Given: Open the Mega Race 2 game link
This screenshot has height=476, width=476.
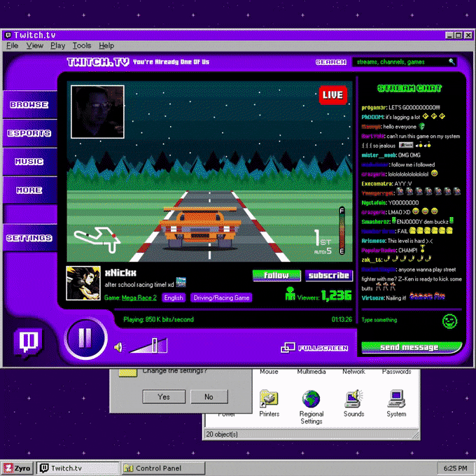Looking at the screenshot, I should tap(139, 297).
